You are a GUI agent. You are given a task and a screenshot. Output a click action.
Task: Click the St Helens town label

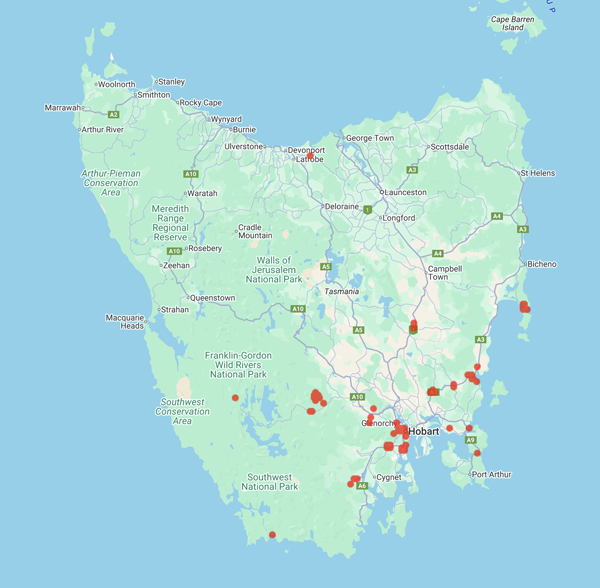[x=536, y=173]
